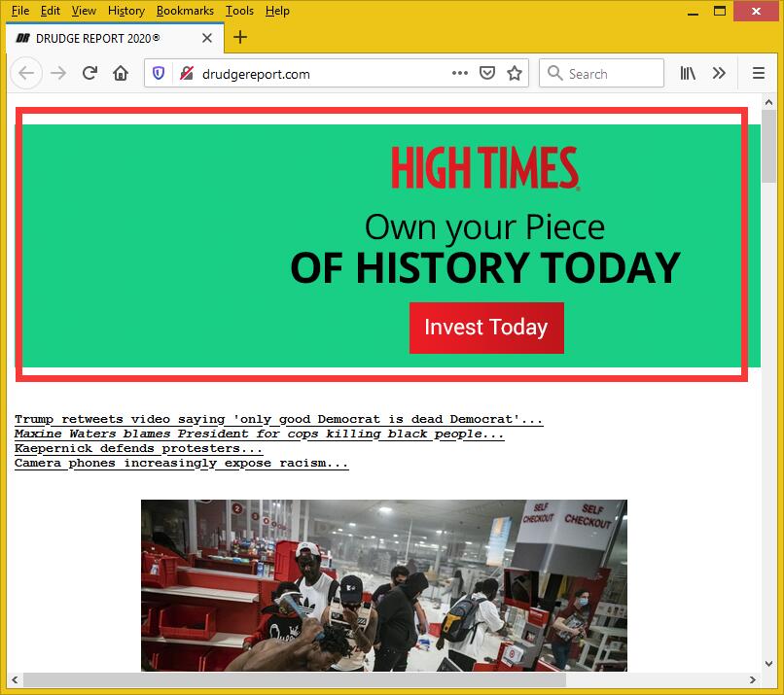Click the horizontal scrollbar thumb
The image size is (784, 695).
coord(295,679)
